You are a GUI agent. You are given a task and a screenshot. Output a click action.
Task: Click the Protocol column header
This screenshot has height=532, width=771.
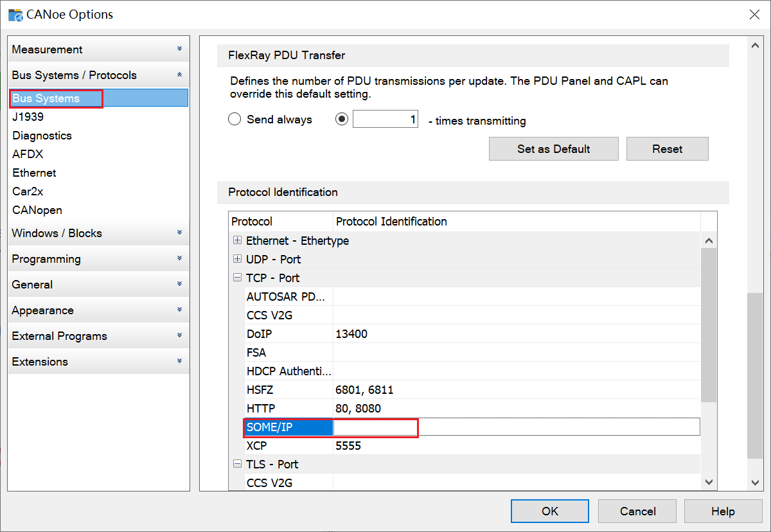(281, 221)
